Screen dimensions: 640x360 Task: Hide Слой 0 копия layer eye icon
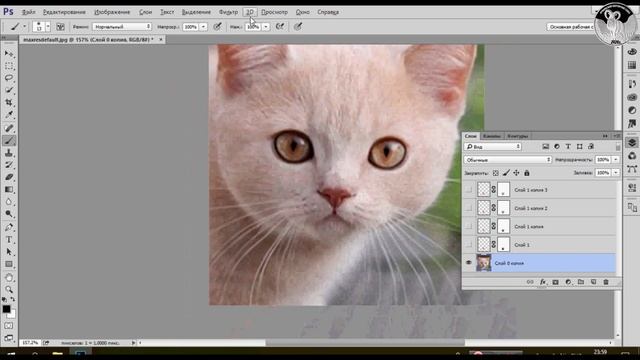pyautogui.click(x=469, y=263)
